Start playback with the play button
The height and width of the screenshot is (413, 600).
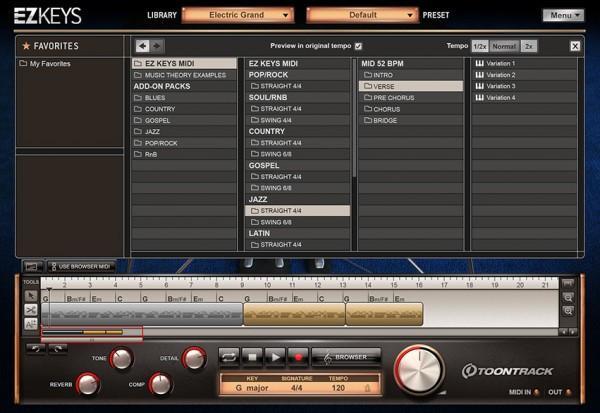[275, 357]
